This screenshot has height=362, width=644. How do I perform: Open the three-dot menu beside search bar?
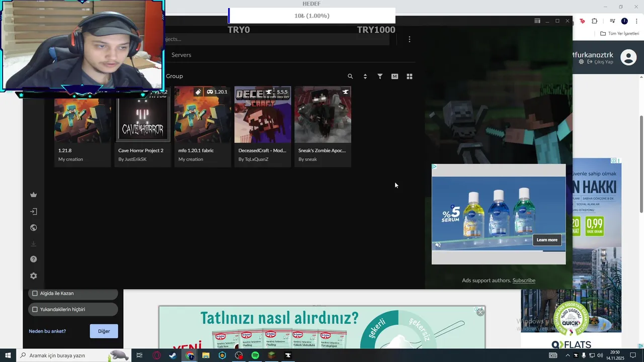(410, 39)
